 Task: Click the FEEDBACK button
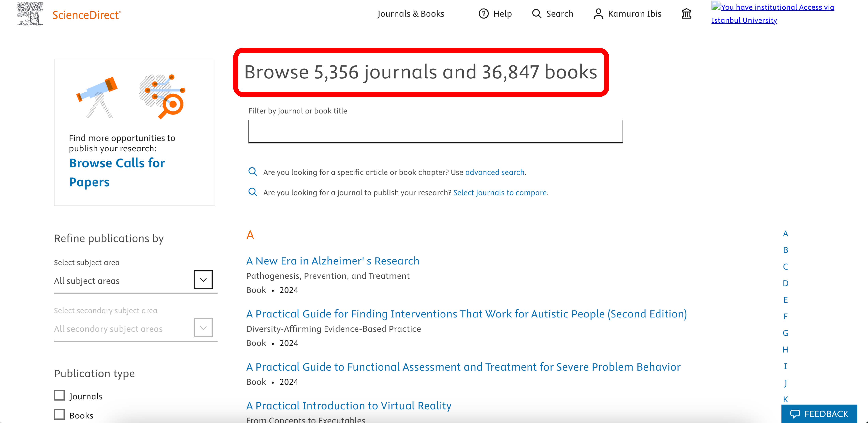tap(819, 414)
